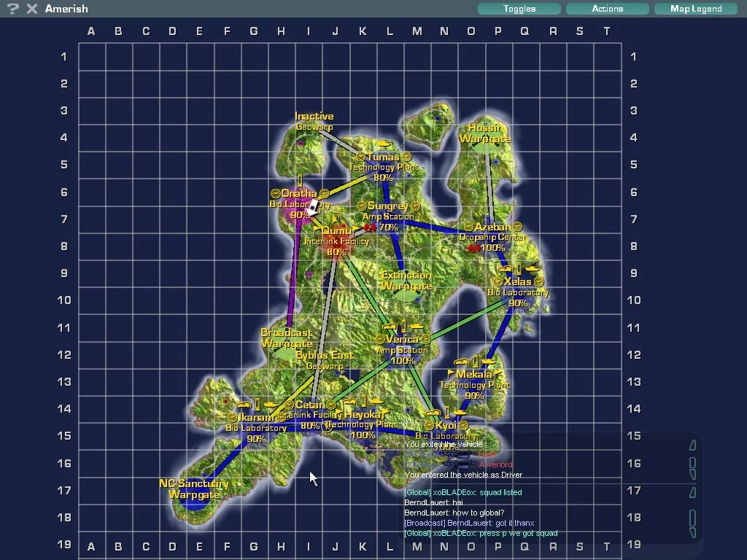747x560 pixels.
Task: Select the Verica Amp Station label
Action: 402,339
